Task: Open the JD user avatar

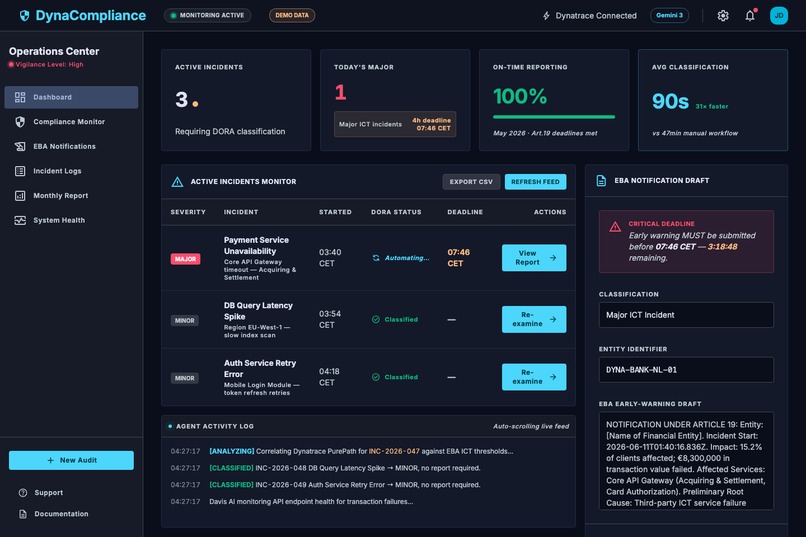Action: click(x=779, y=15)
